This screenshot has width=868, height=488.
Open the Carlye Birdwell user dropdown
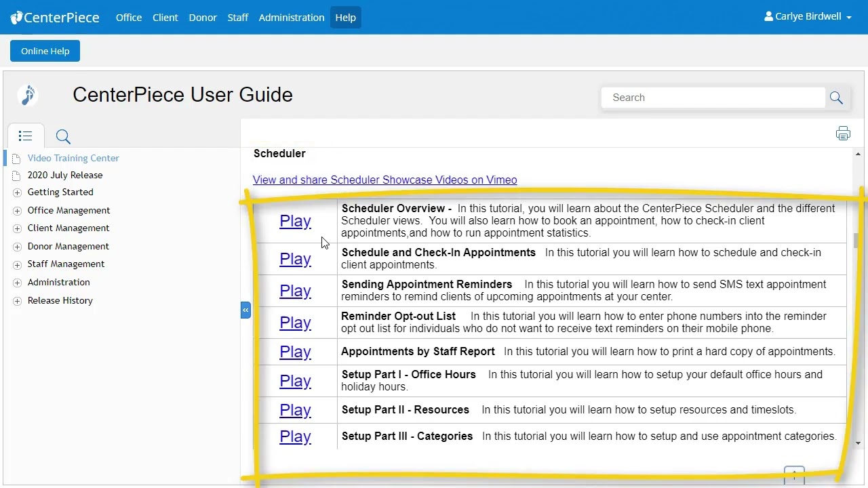tap(808, 17)
